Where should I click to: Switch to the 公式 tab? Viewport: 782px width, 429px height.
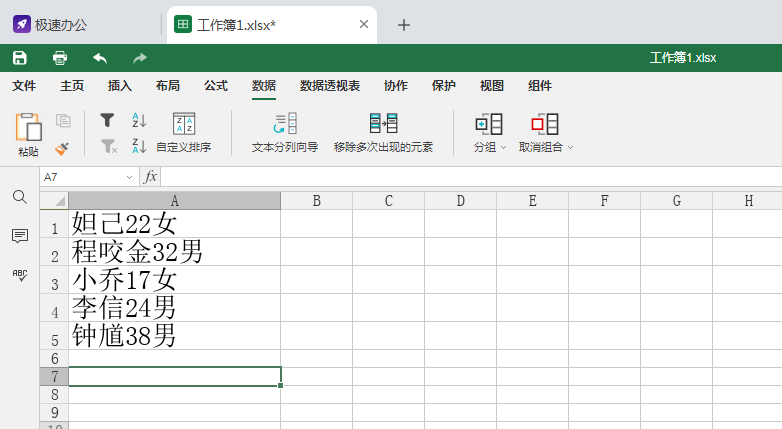coord(215,86)
